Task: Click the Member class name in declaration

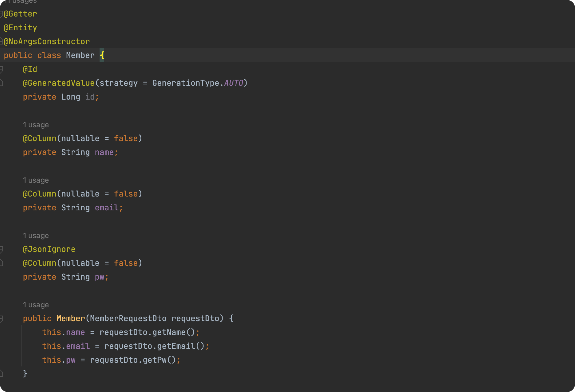Action: tap(80, 55)
